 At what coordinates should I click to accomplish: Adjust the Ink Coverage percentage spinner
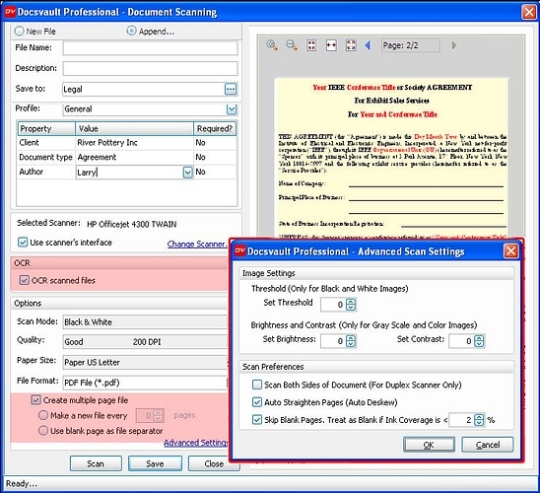click(479, 420)
